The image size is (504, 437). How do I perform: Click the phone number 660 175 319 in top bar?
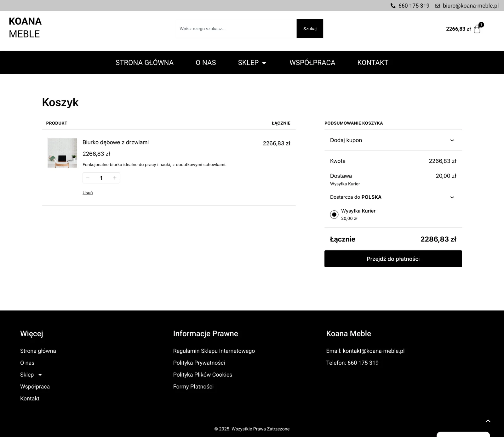[x=414, y=6]
